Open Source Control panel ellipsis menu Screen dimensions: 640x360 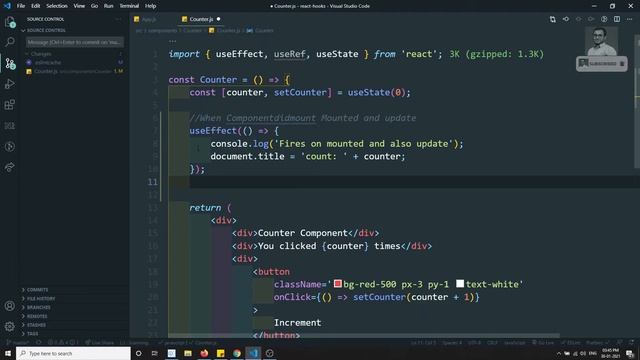(118, 19)
